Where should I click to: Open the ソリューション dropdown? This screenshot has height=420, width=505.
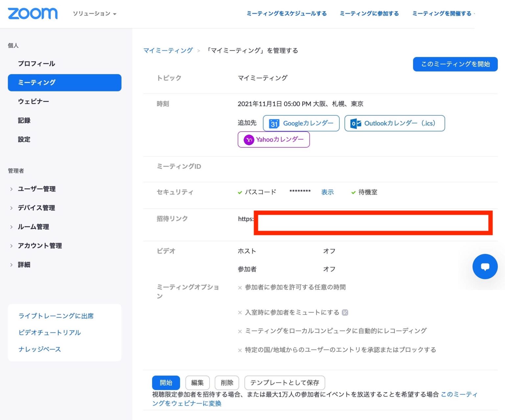94,14
